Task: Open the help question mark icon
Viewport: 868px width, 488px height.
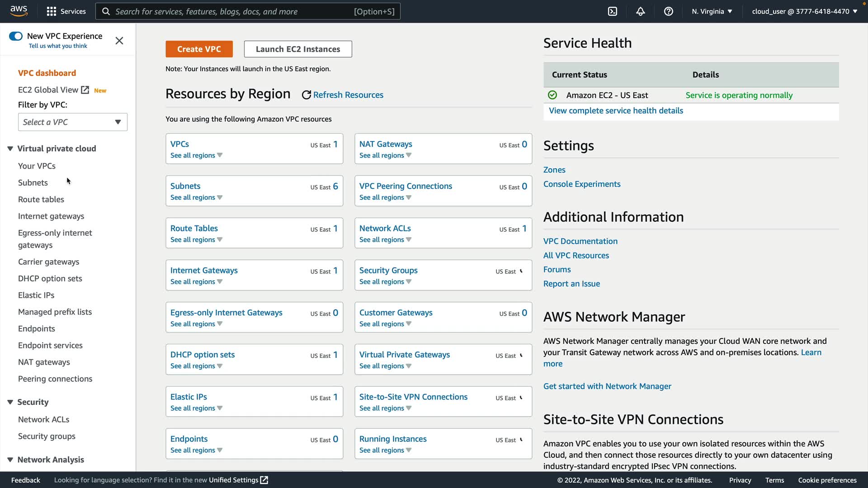Action: [669, 11]
